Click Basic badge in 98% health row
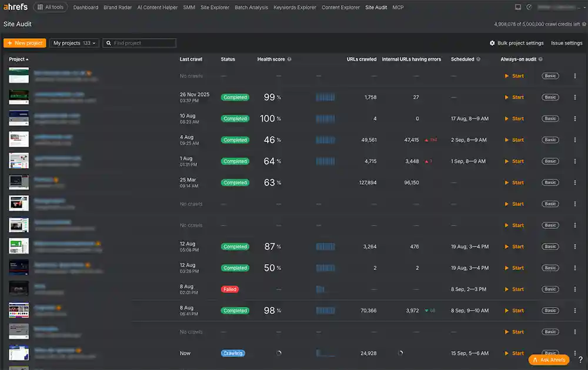588x370 pixels. point(550,311)
